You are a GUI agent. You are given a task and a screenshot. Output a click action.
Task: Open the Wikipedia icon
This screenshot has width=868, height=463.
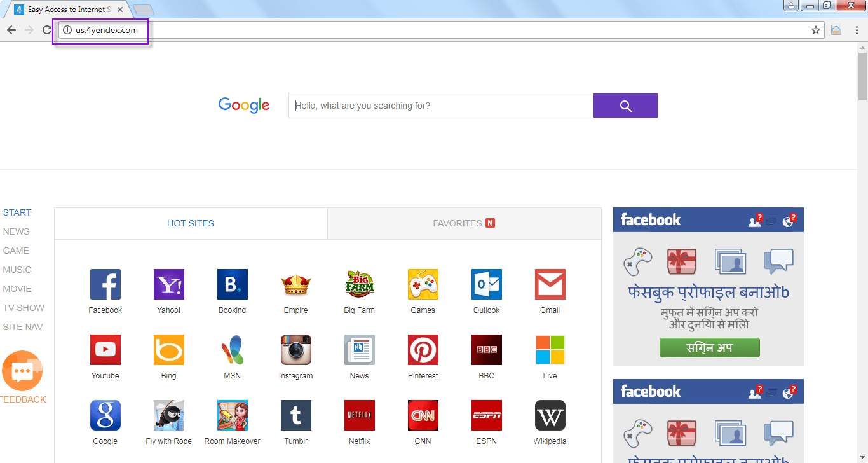click(550, 415)
